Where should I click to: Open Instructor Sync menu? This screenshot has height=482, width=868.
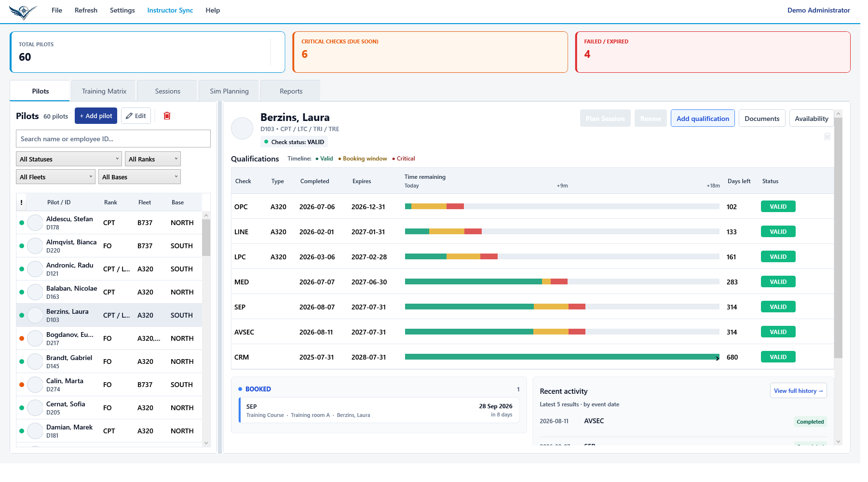[x=170, y=10]
